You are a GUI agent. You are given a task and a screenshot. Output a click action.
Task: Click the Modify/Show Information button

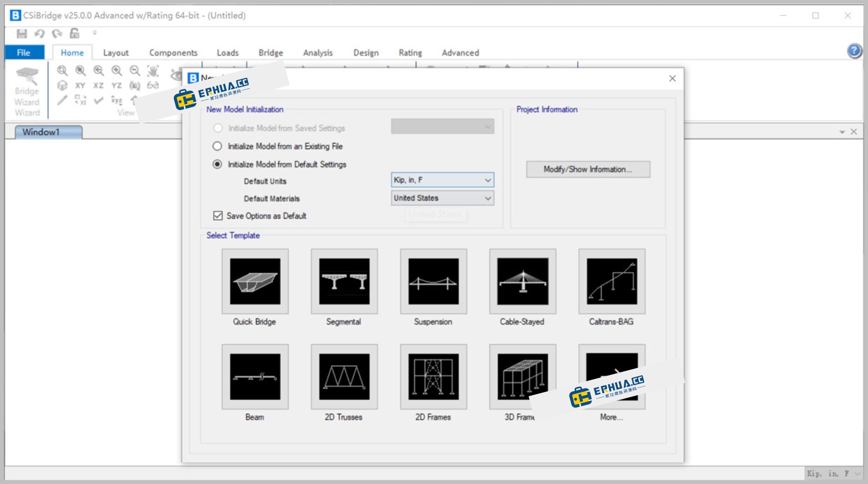[588, 169]
